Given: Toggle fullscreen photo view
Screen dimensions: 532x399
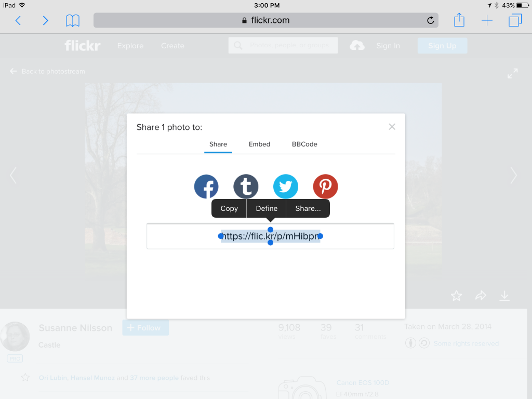Looking at the screenshot, I should [x=512, y=73].
